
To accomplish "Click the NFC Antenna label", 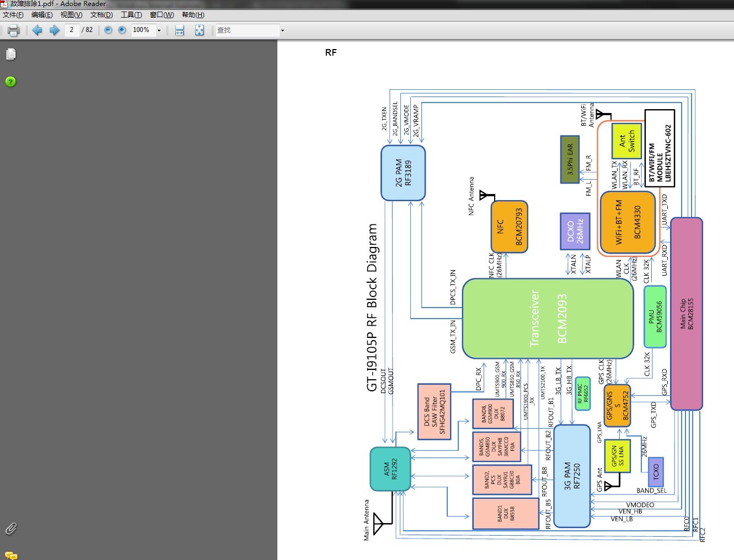I will (x=471, y=196).
